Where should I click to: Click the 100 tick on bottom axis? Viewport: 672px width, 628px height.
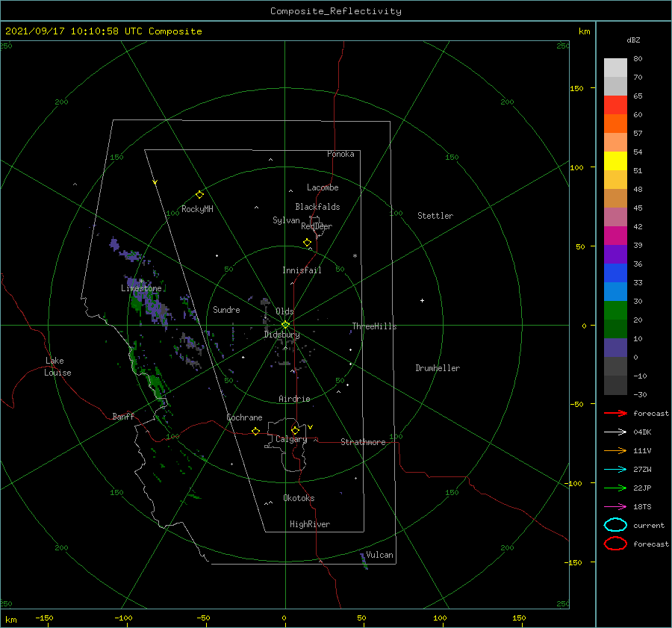click(440, 618)
